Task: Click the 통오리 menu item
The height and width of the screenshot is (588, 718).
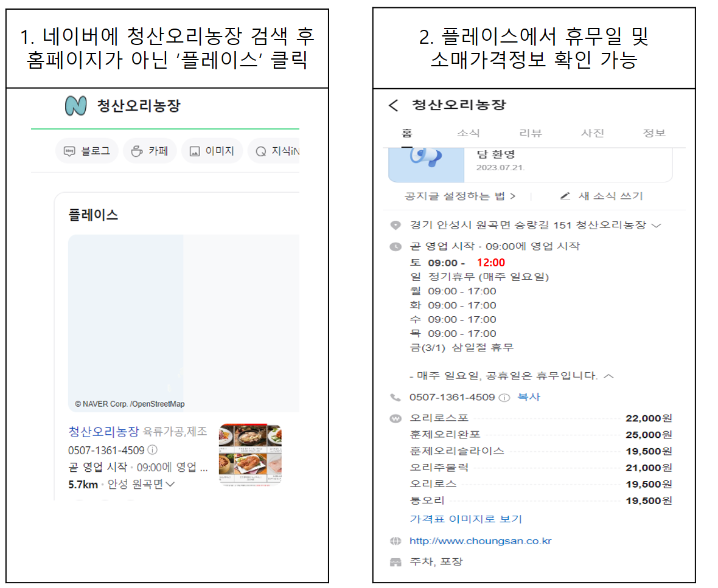Action: [x=427, y=500]
